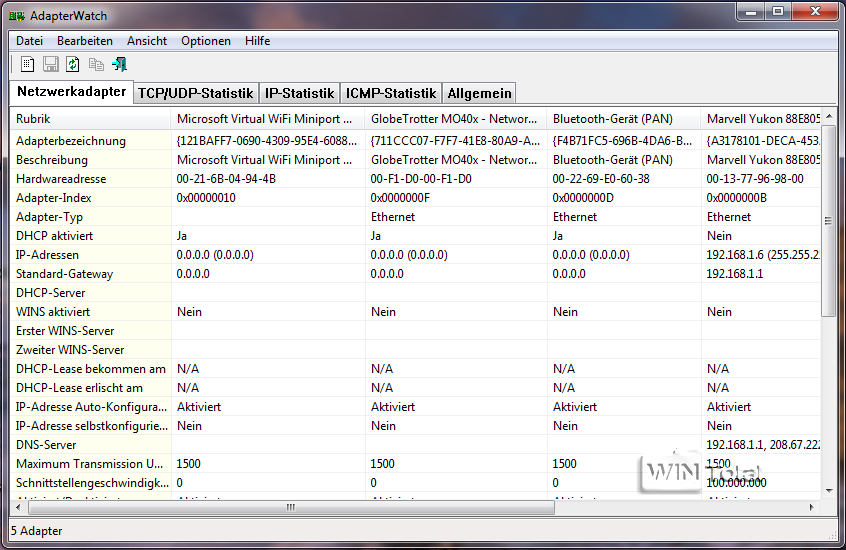846x550 pixels.
Task: Click hardware address 00-13-77-96-98-00
Action: coord(755,179)
